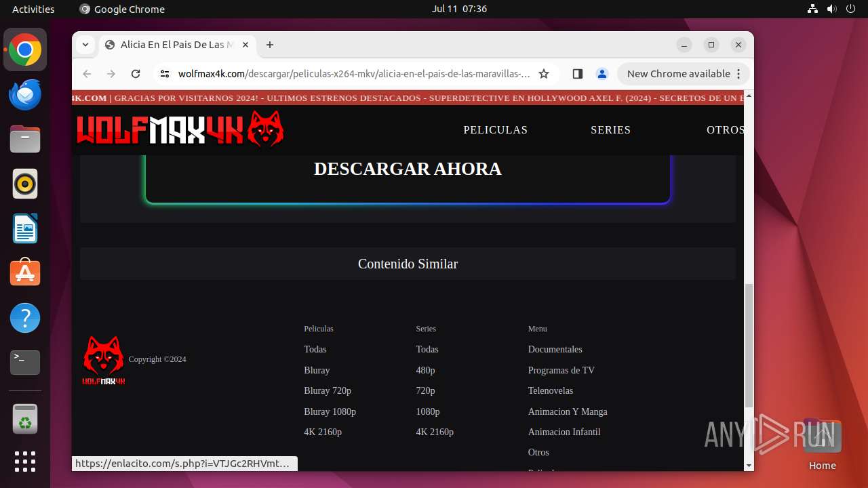The height and width of the screenshot is (488, 868).
Task: Open the clock calendar Jul 11 07:36
Action: [x=459, y=9]
